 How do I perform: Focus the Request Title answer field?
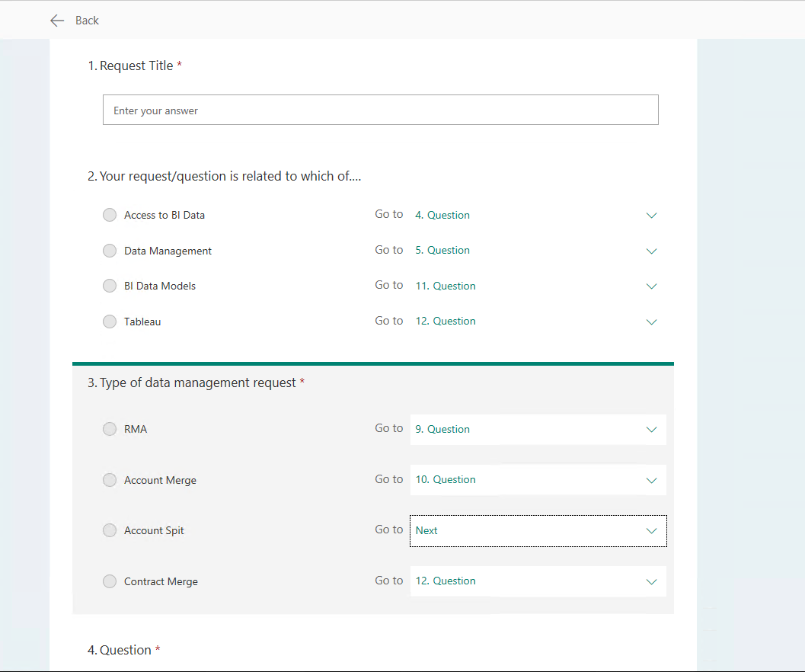tap(381, 110)
